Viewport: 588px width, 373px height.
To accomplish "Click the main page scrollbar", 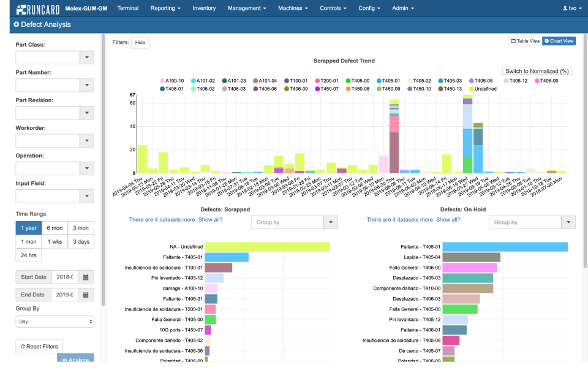I will pyautogui.click(x=586, y=150).
